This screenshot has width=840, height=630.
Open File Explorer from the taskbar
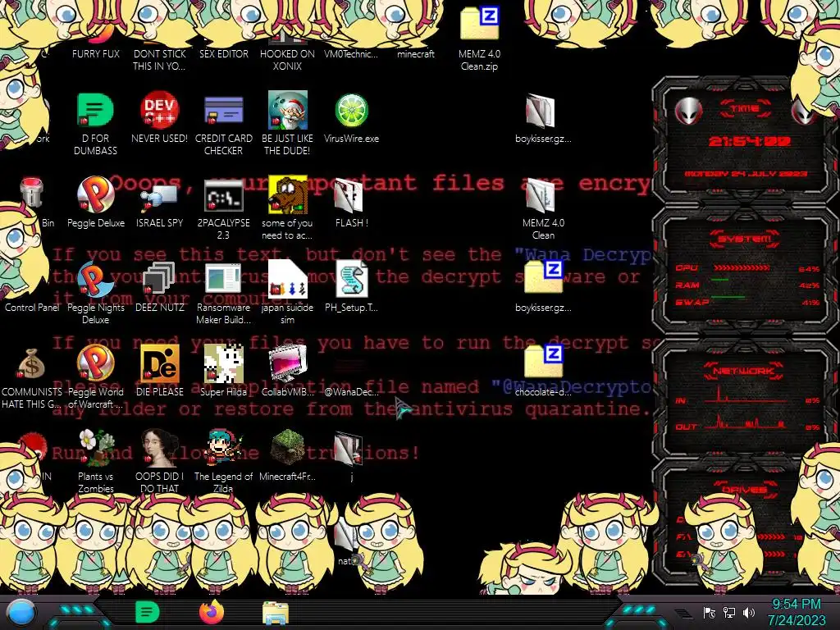point(276,613)
